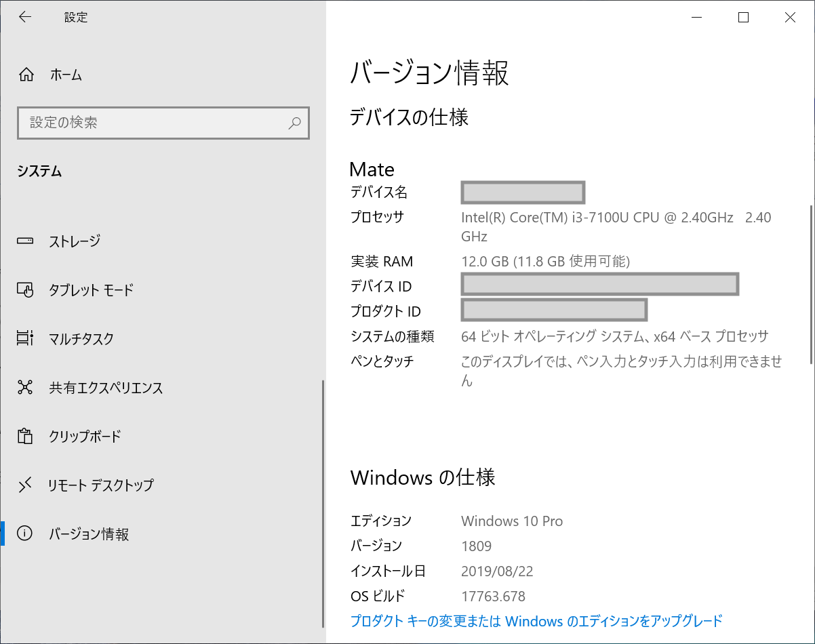Click the search magnifier icon
The image size is (815, 644).
[294, 123]
